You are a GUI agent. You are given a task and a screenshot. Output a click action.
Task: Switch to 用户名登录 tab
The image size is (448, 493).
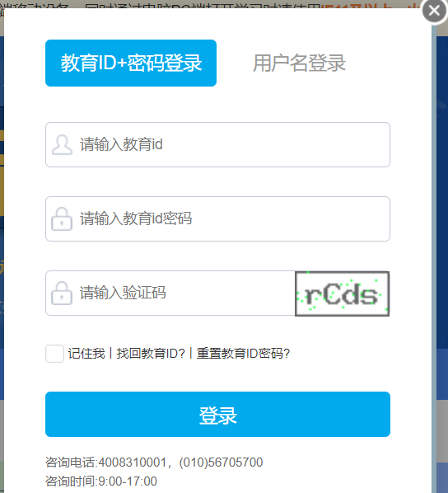click(x=300, y=63)
